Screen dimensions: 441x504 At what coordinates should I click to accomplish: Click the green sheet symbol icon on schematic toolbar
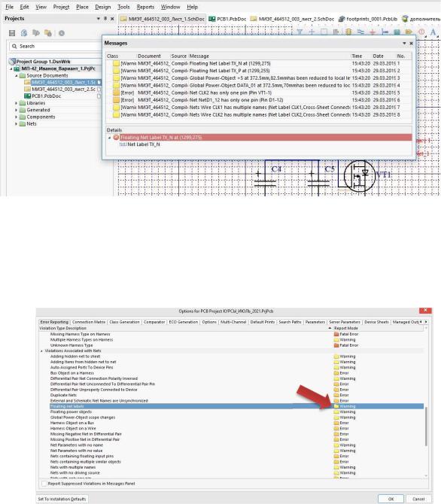point(397,32)
